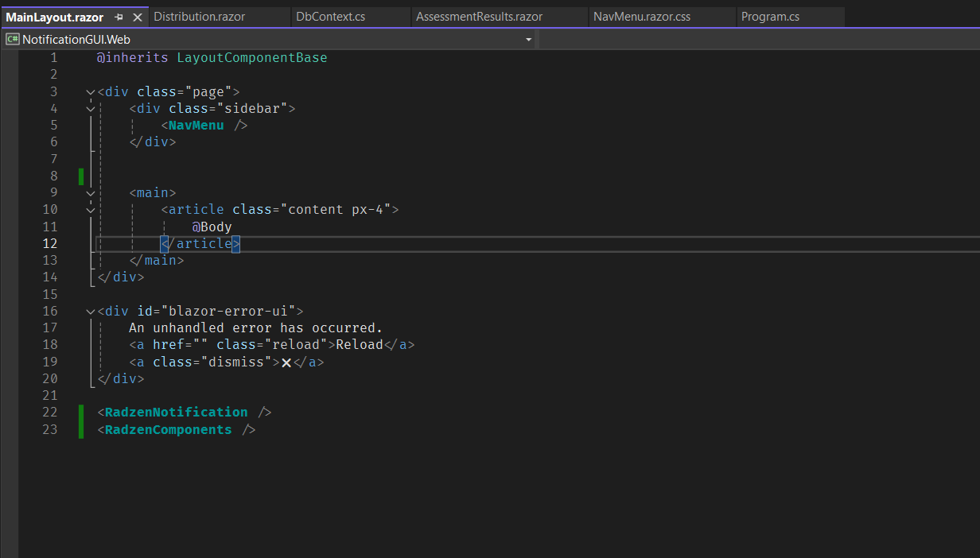Click the "content px-4" class value
The image size is (980, 558).
(x=335, y=210)
